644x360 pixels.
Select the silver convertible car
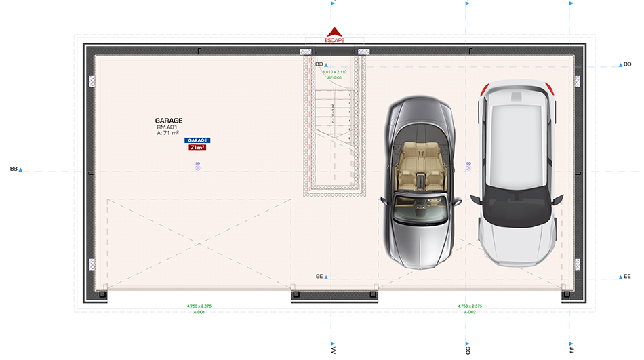click(x=419, y=182)
